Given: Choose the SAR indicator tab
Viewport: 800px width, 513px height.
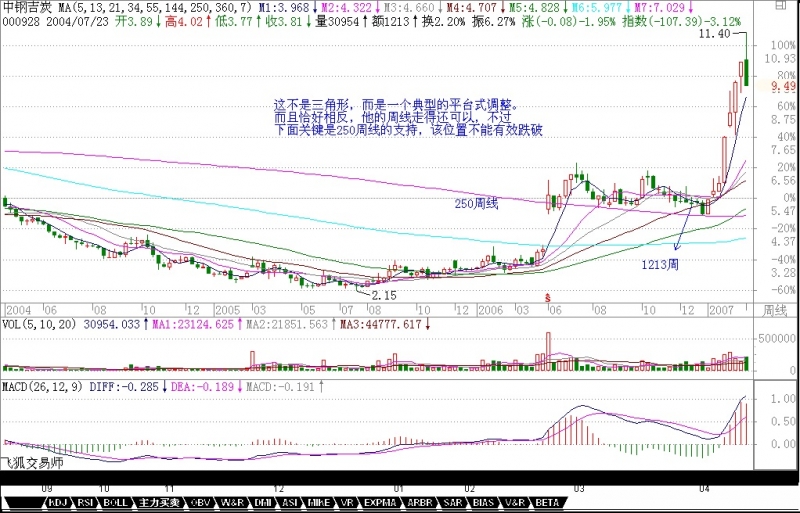Looking at the screenshot, I should 447,503.
